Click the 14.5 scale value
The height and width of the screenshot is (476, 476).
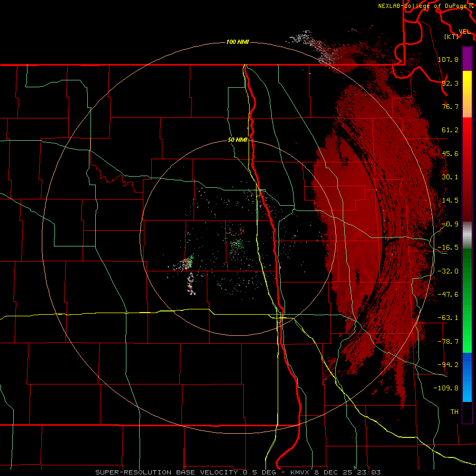450,200
